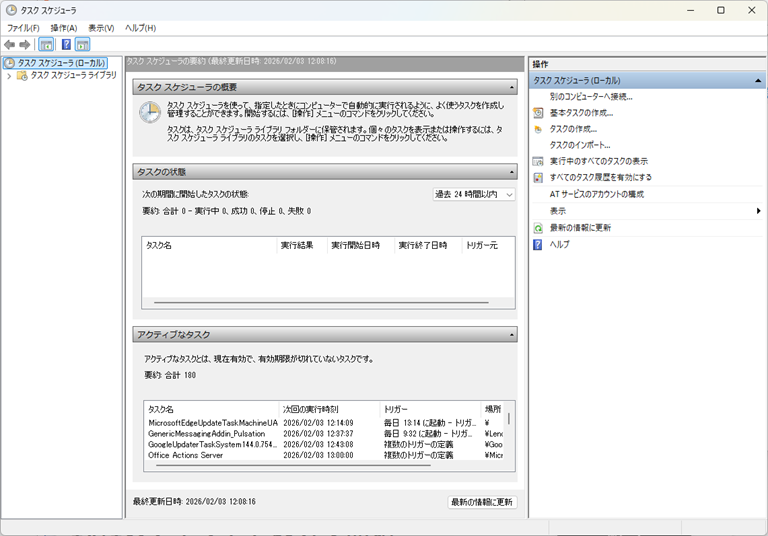Toggle the console tree pane toolbar icon
Screen dimensions: 768x536
click(46, 45)
